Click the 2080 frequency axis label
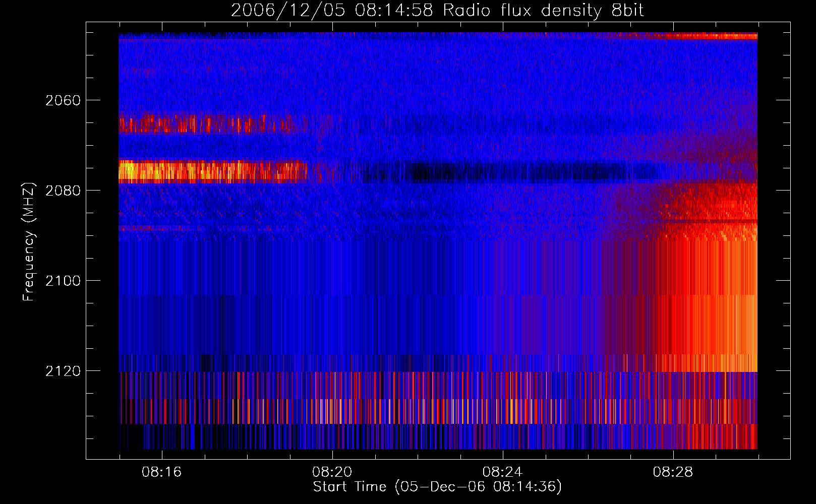The height and width of the screenshot is (504, 816). pyautogui.click(x=63, y=191)
